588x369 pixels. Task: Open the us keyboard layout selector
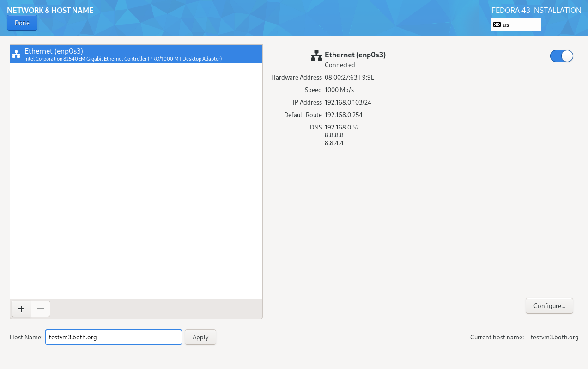[516, 25]
